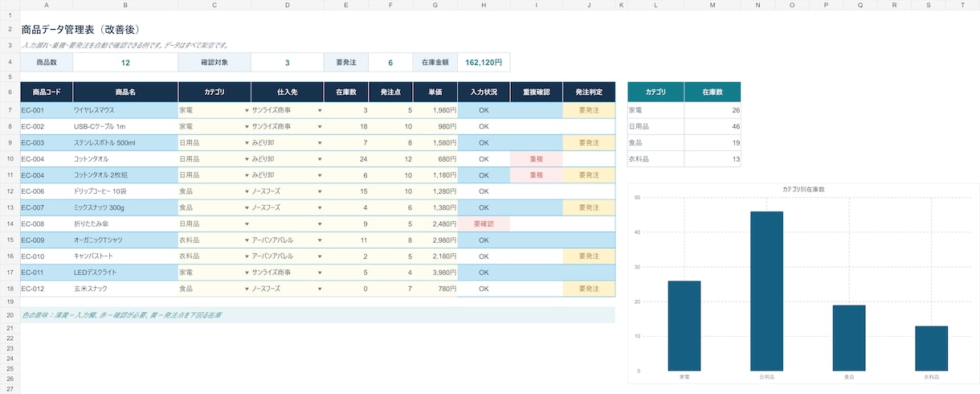Viewport: 980px width, 394px height.
Task: Open category dropdown for コットンタオル 2枚組 row
Action: (247, 175)
